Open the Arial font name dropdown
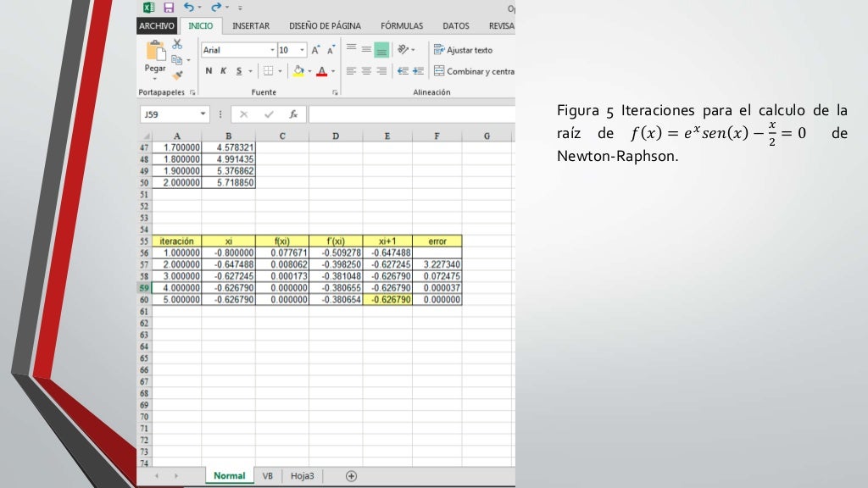 [272, 50]
